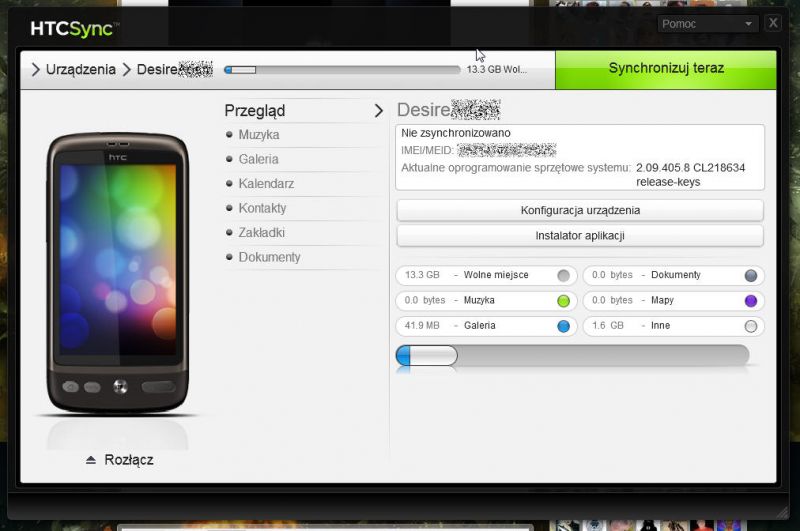Click the bullet icon beside Muzyka
The image size is (800, 531).
tap(229, 135)
